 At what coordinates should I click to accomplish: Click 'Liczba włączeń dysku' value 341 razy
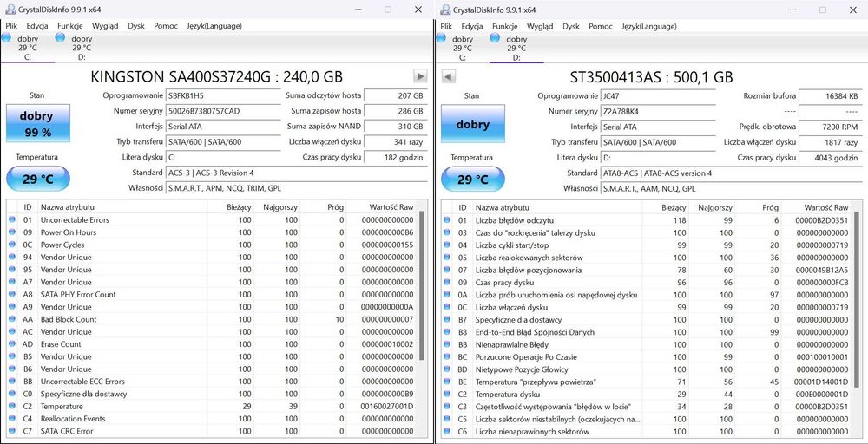point(395,142)
